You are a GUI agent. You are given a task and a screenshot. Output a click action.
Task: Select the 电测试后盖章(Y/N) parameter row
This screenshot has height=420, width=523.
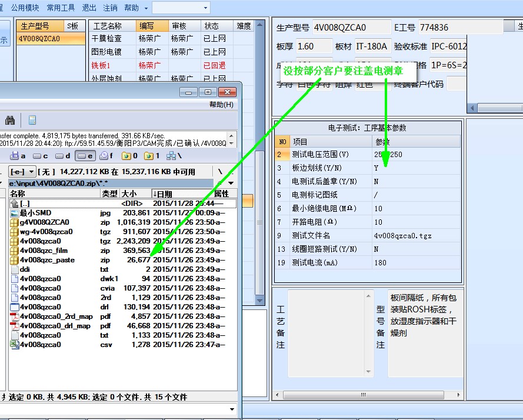pos(368,182)
